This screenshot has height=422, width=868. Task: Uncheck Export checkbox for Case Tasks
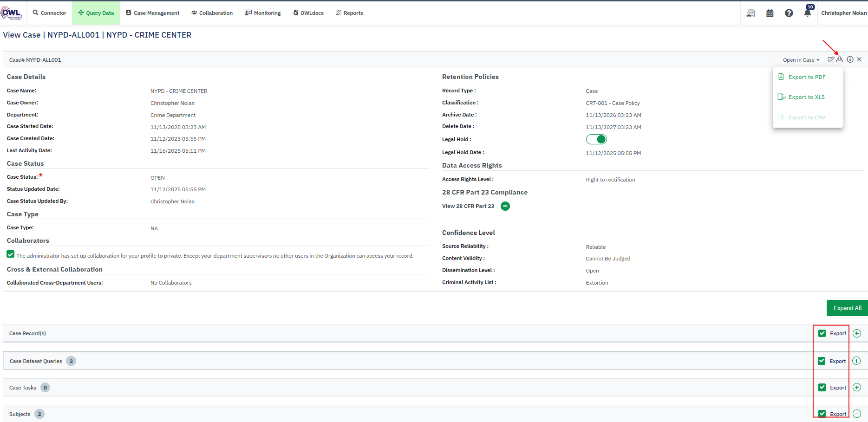click(x=822, y=388)
